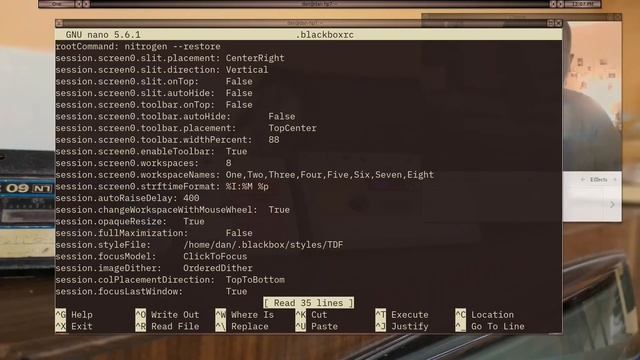Click the focusLastWindow True line

point(151,291)
